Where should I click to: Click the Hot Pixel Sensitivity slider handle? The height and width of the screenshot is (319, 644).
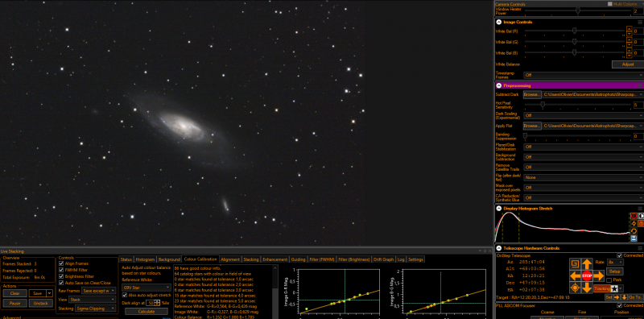[543, 106]
